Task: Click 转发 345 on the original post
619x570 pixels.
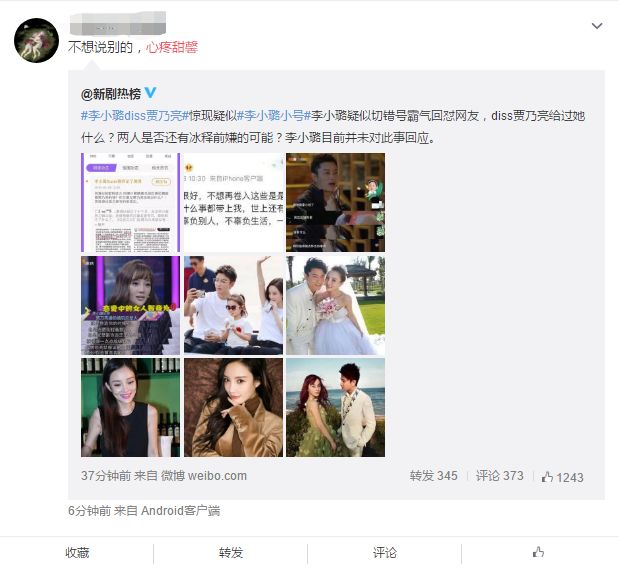Action: pos(433,476)
